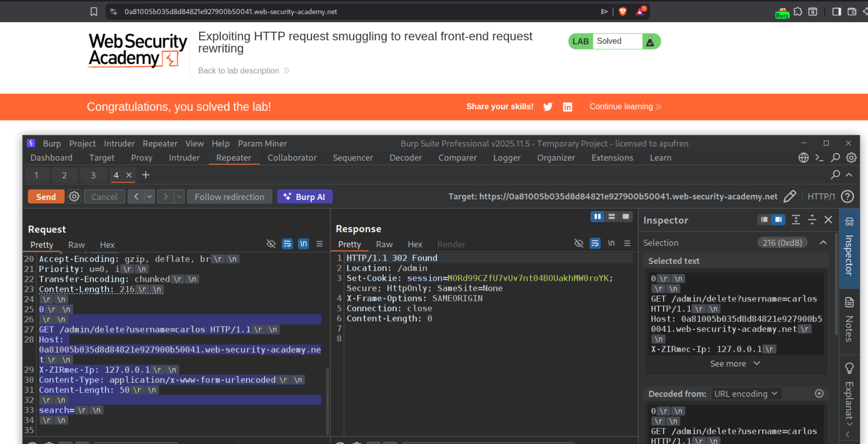Share on Twitter icon in banner
868x444 pixels.
[548, 107]
